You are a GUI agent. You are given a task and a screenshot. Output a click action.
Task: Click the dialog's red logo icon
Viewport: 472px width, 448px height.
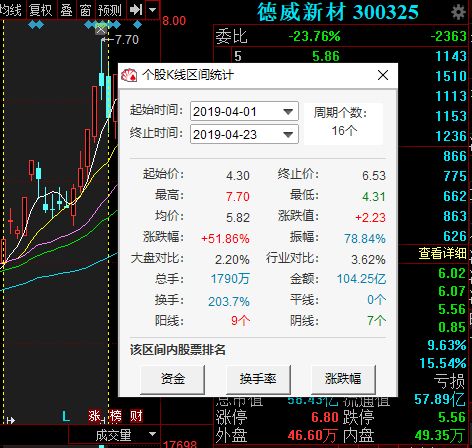pyautogui.click(x=129, y=75)
